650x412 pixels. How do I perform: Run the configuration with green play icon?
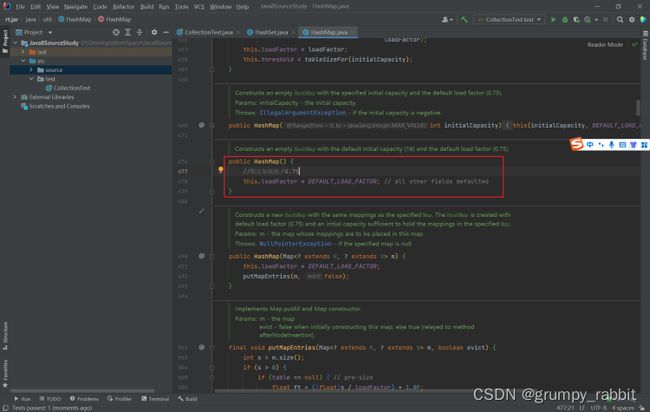[x=553, y=19]
